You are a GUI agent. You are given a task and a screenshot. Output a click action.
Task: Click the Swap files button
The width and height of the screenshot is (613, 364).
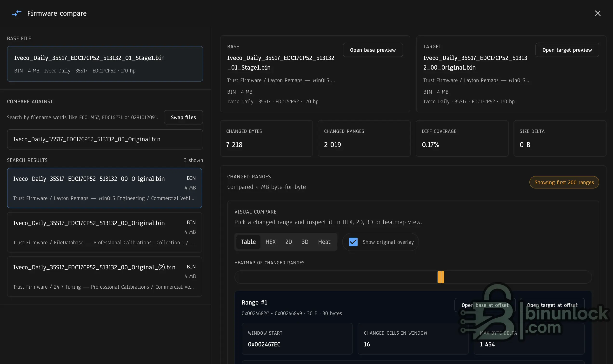pyautogui.click(x=183, y=117)
